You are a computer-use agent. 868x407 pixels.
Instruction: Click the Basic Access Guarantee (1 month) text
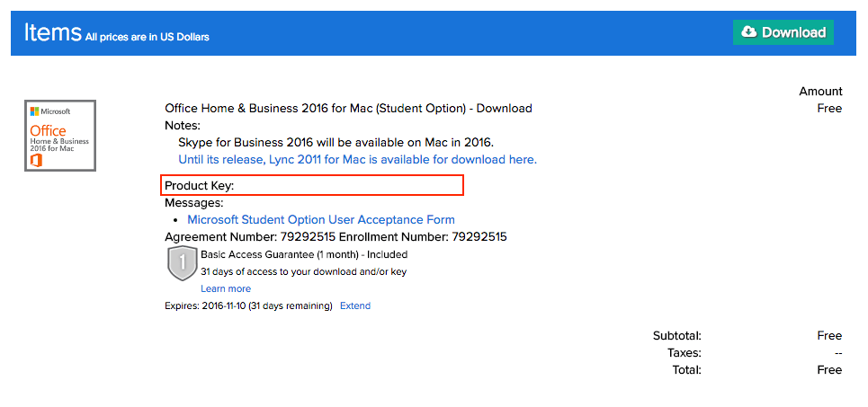(304, 255)
